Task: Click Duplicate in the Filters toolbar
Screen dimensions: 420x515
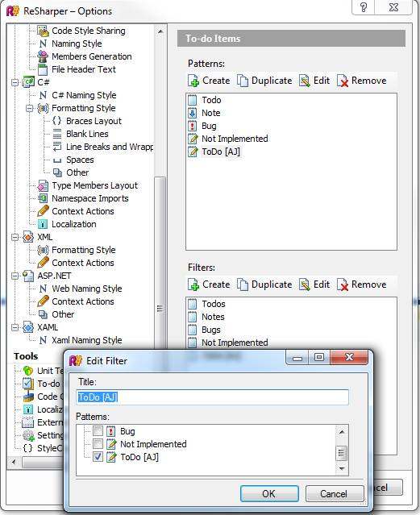Action: tap(264, 284)
